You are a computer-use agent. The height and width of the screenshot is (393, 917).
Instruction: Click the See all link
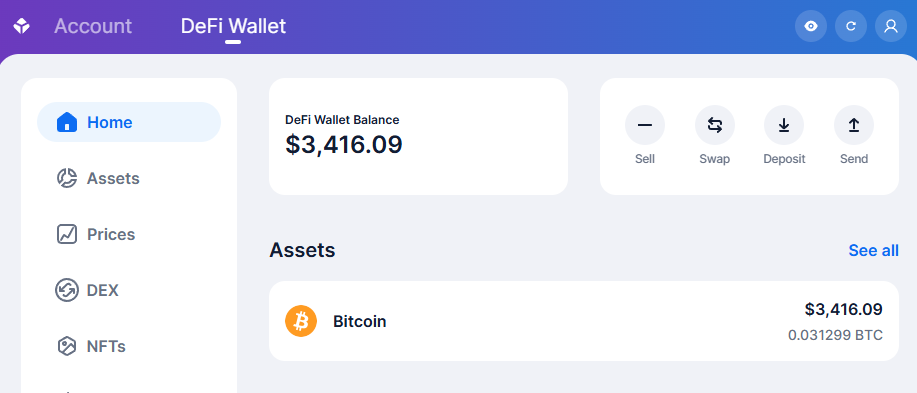873,250
